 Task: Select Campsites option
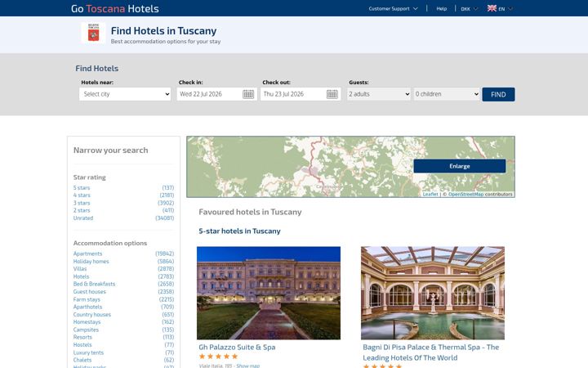coord(86,330)
